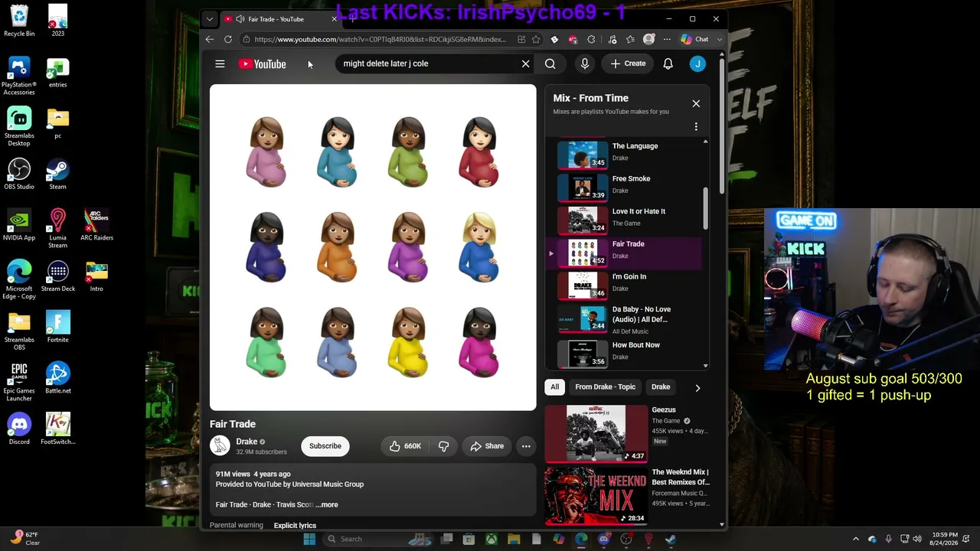Mute the Fair Trade browser tab audio
This screenshot has height=551, width=980.
(x=240, y=19)
